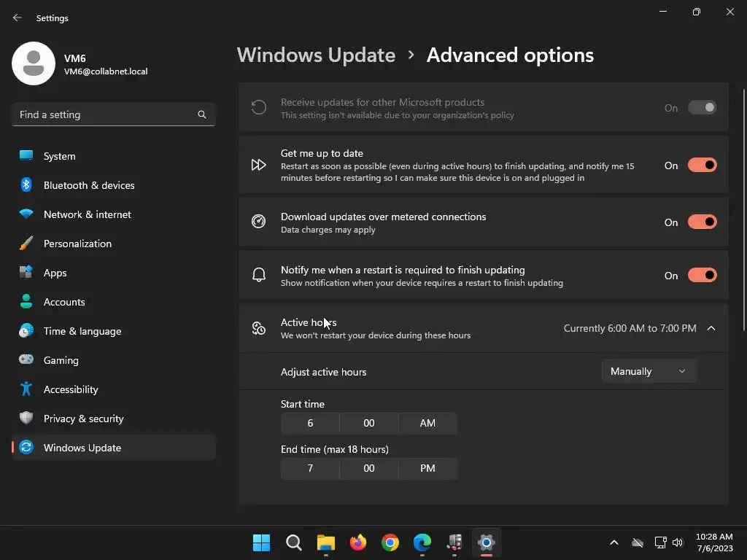Launch Microsoft Edge from taskbar
This screenshot has width=747, height=560.
pos(422,542)
